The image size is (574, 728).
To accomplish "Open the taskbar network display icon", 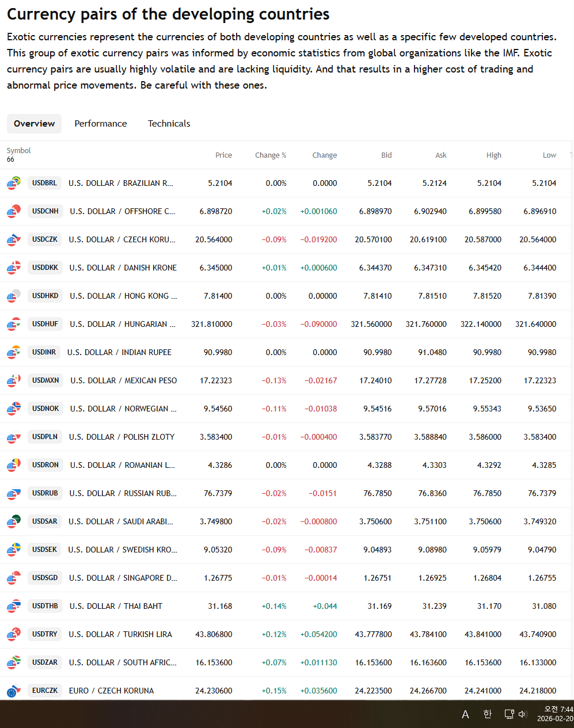I will pyautogui.click(x=509, y=714).
